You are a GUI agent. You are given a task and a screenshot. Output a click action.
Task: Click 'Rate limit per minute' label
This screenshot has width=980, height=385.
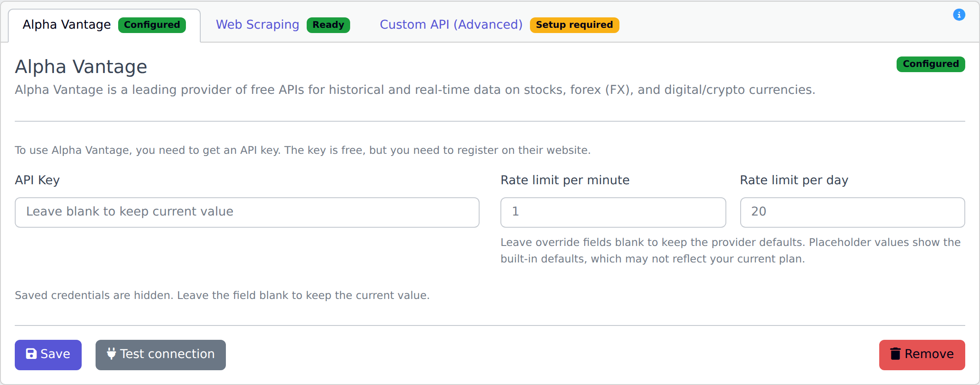pyautogui.click(x=565, y=180)
